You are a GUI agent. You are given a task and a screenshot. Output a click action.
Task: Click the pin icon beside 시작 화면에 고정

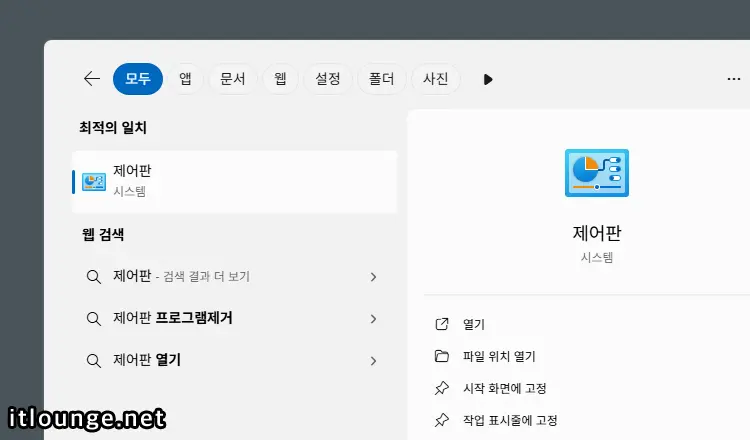442,388
